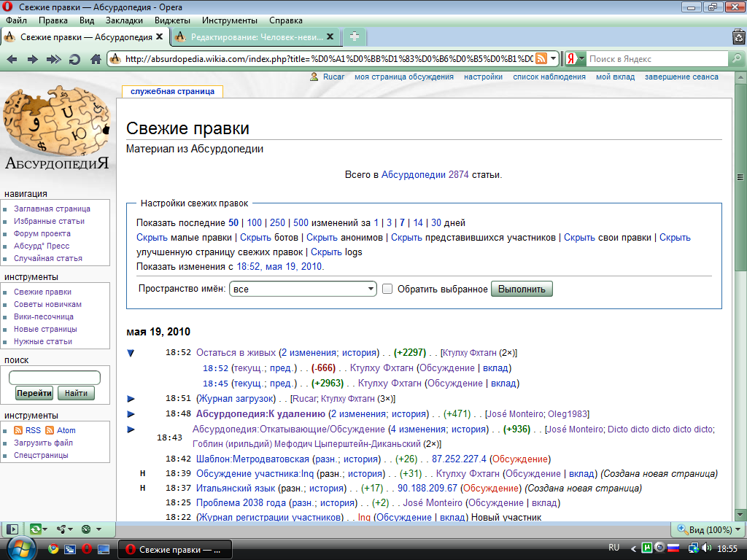747x560 pixels.
Task: Open the 'Вид (100%)' zoom control
Action: (708, 529)
